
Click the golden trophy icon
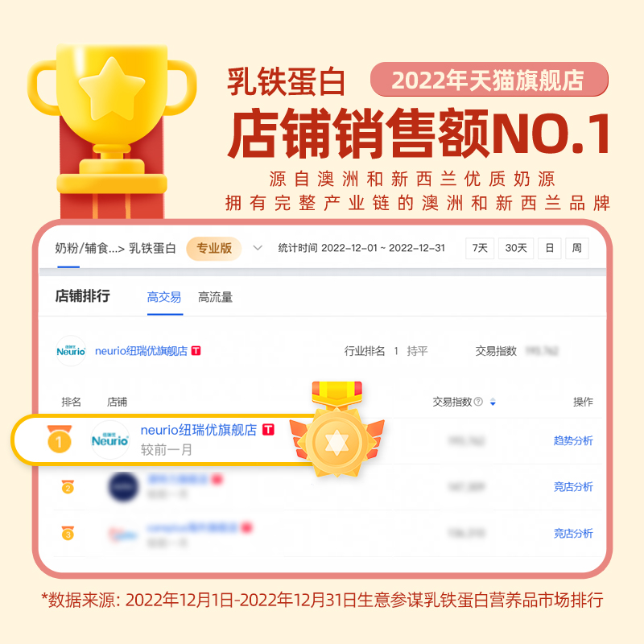pyautogui.click(x=112, y=119)
